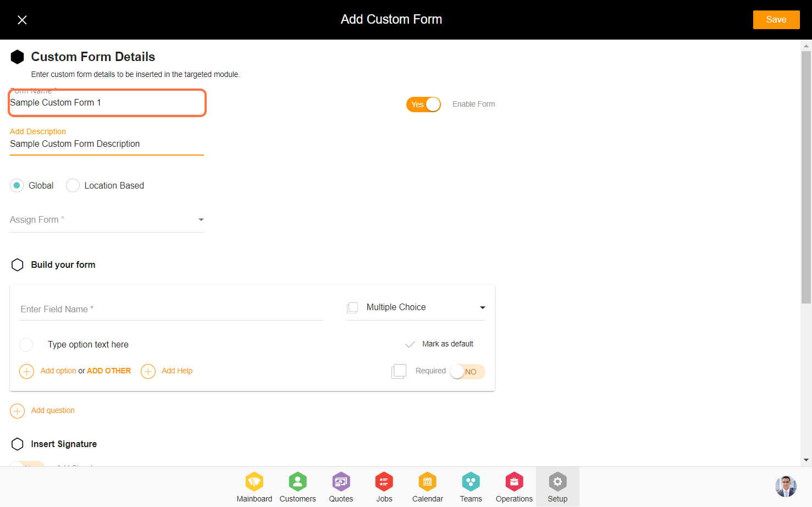Click the user profile avatar
812x507 pixels.
point(786,487)
